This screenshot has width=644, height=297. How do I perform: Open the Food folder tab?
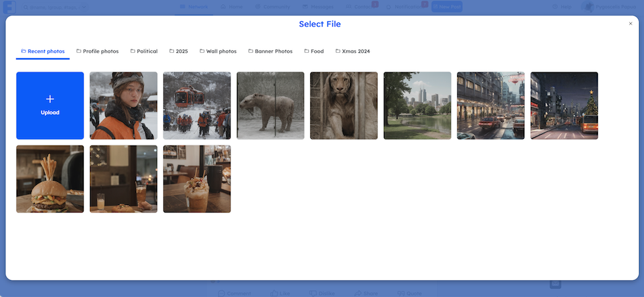[314, 51]
